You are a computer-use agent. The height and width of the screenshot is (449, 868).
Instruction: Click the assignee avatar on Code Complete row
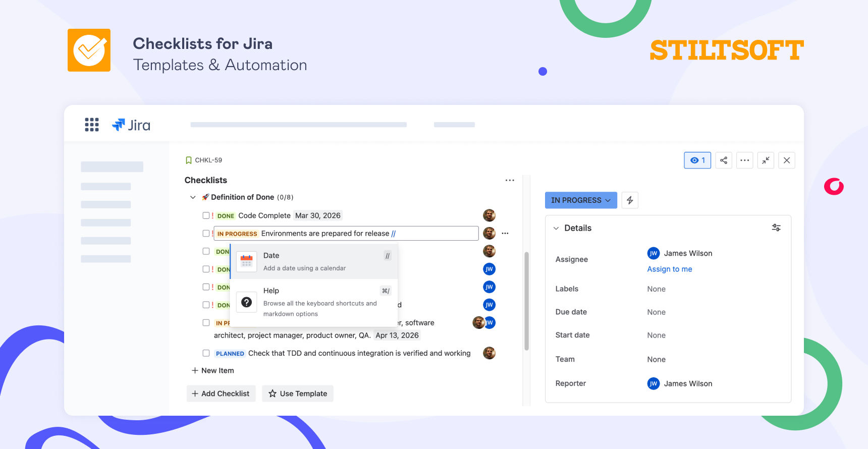tap(489, 215)
